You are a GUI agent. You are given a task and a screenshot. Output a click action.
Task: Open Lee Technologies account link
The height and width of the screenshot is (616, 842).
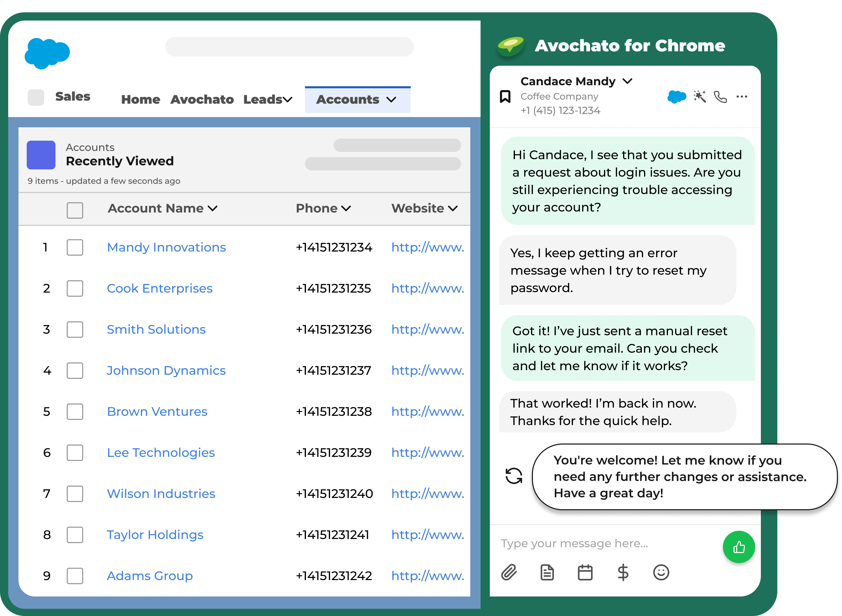pos(161,452)
